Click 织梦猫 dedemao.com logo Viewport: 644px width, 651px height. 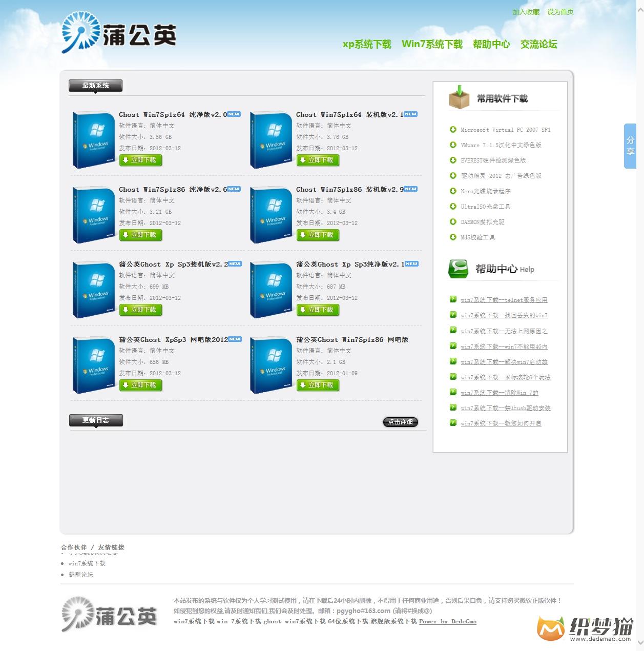coord(585,628)
